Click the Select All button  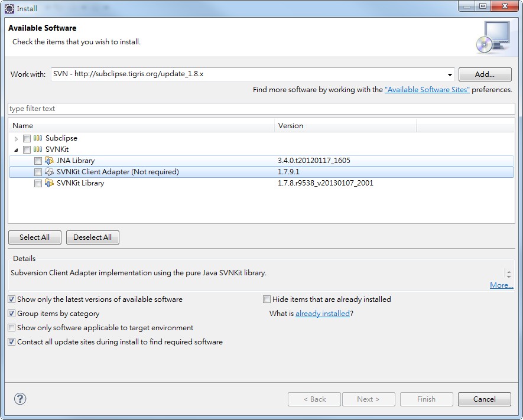pos(34,237)
